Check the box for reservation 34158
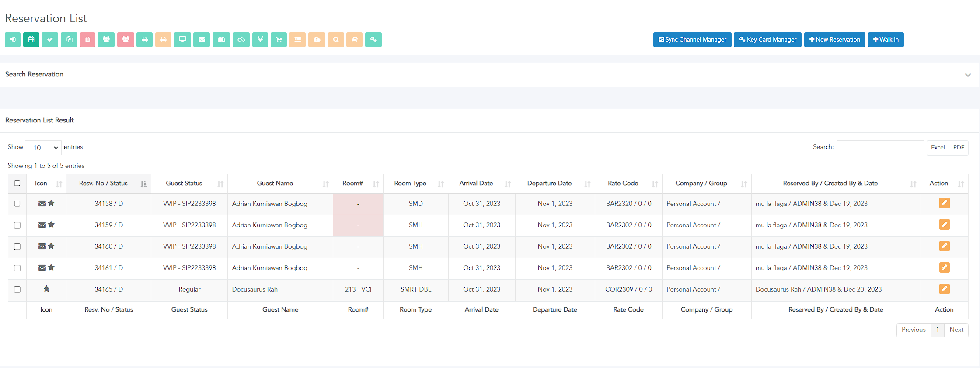This screenshot has width=980, height=368. pyautogui.click(x=17, y=204)
